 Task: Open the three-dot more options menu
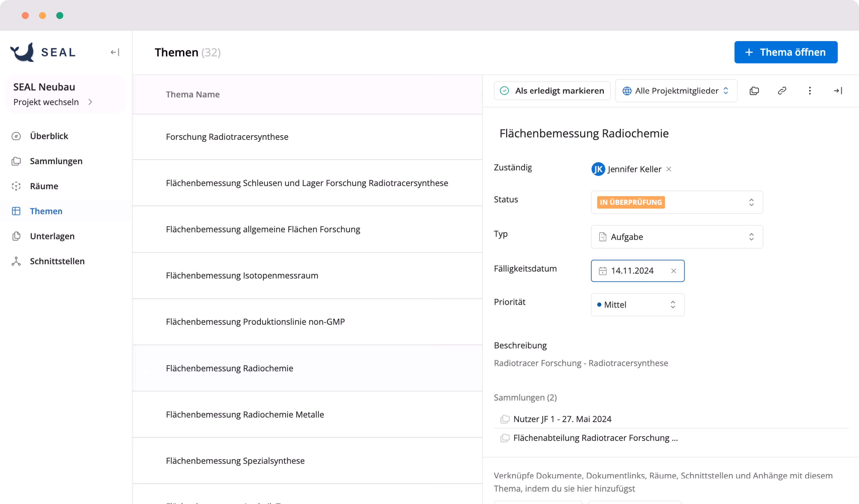coord(810,91)
